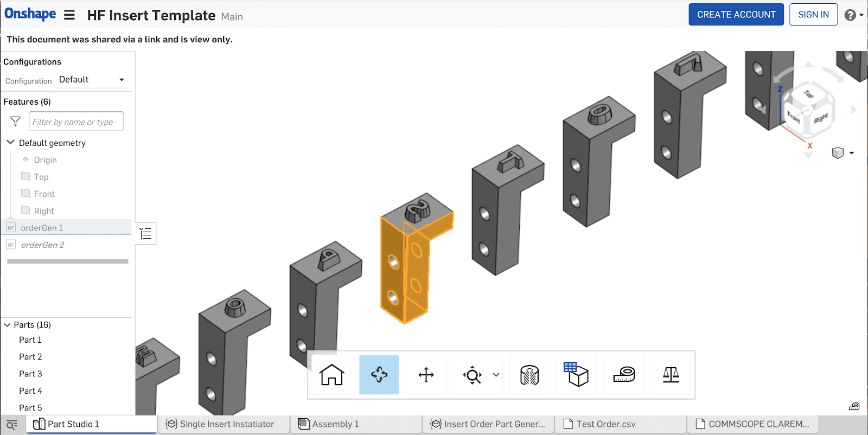
Task: Click the Zoom to fit icon
Action: pos(472,375)
